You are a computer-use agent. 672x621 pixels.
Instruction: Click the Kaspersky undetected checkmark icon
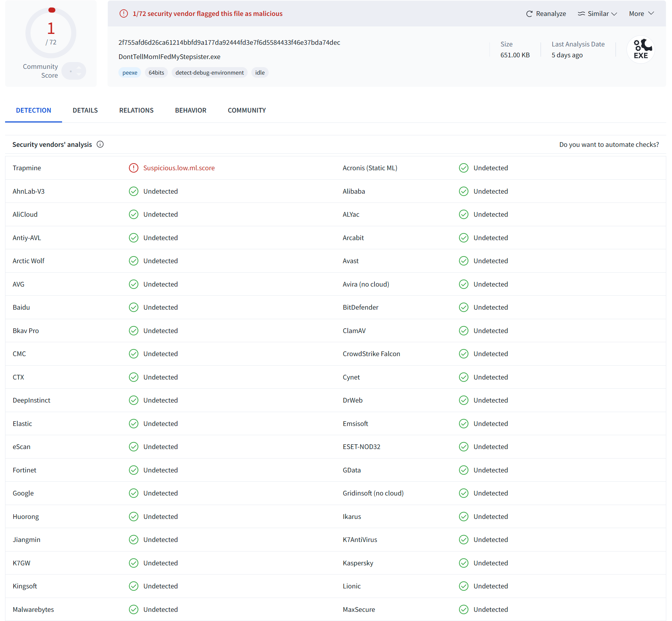(x=463, y=563)
